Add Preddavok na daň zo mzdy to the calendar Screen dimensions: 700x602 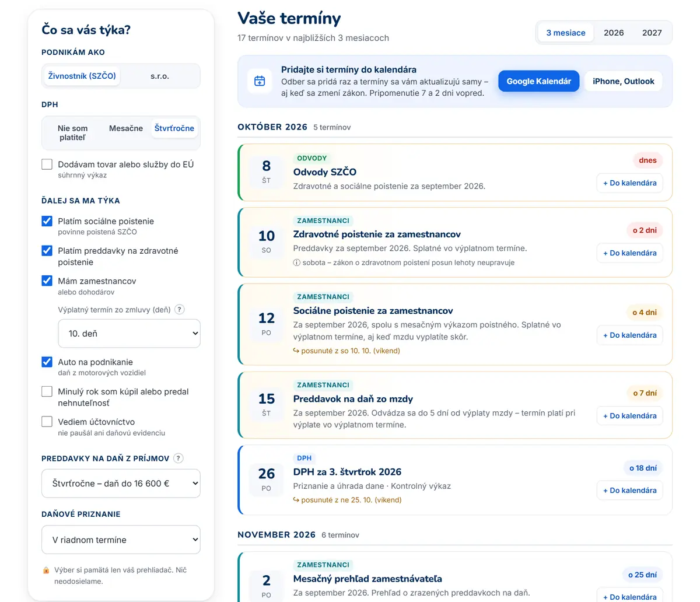click(x=630, y=416)
